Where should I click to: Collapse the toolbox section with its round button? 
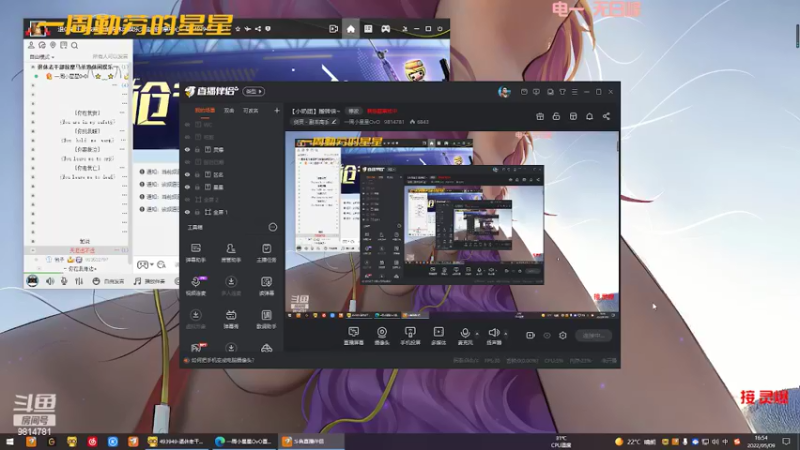pos(273,227)
